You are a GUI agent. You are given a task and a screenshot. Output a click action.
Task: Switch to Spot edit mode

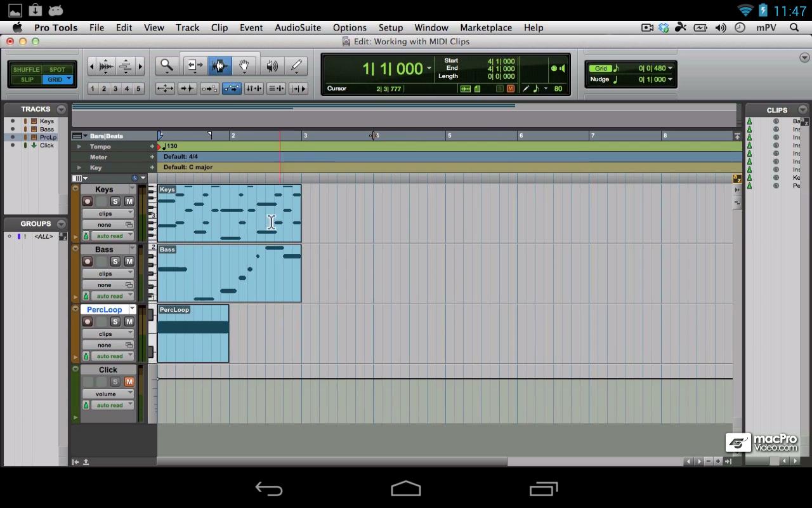[57, 69]
